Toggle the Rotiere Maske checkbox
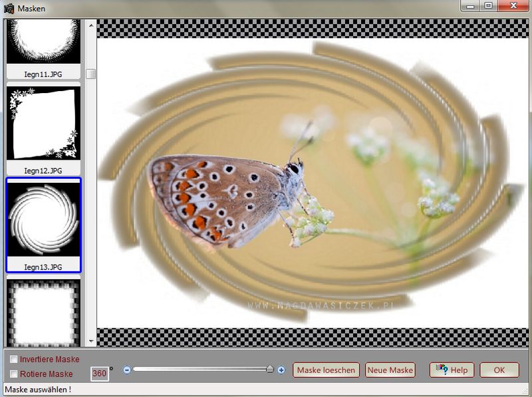532x397 pixels. pyautogui.click(x=14, y=374)
